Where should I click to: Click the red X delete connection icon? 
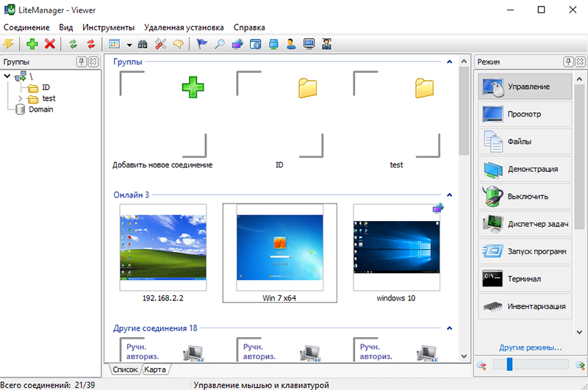point(50,44)
